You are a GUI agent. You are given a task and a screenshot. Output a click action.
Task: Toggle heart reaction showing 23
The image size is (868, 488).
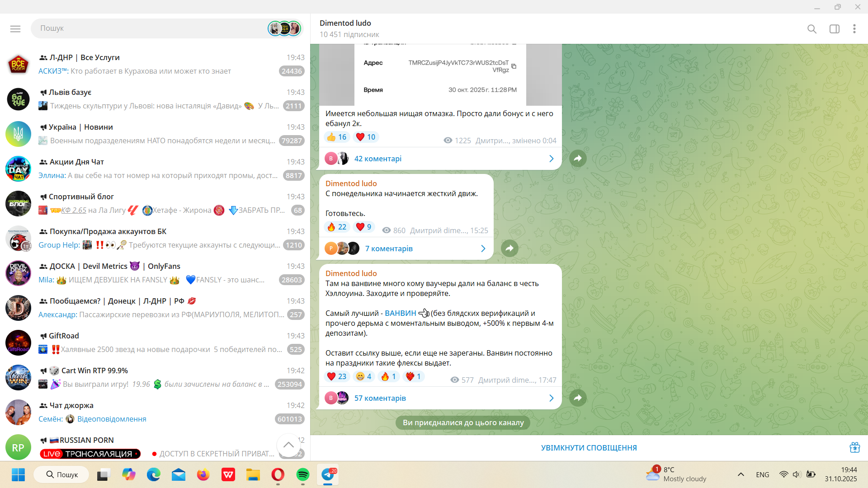click(336, 376)
